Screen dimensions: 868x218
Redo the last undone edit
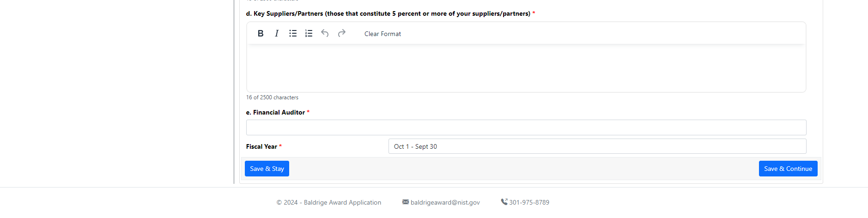pyautogui.click(x=342, y=33)
